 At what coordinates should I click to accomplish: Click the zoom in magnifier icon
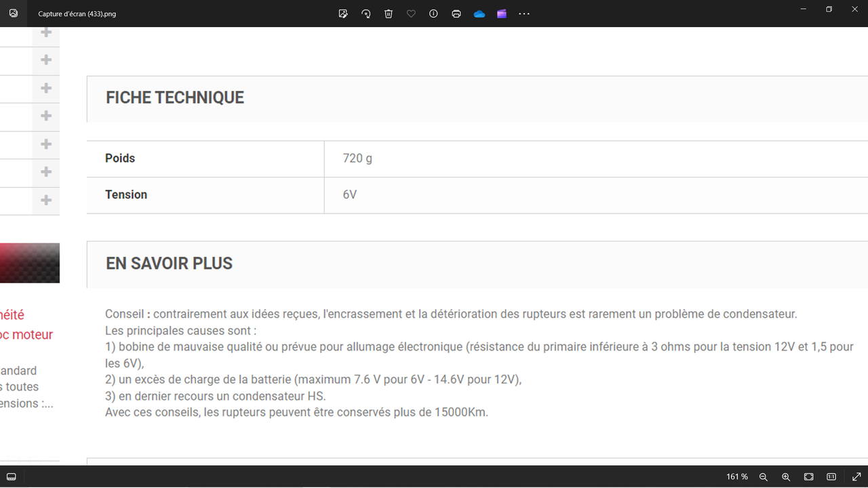click(786, 476)
